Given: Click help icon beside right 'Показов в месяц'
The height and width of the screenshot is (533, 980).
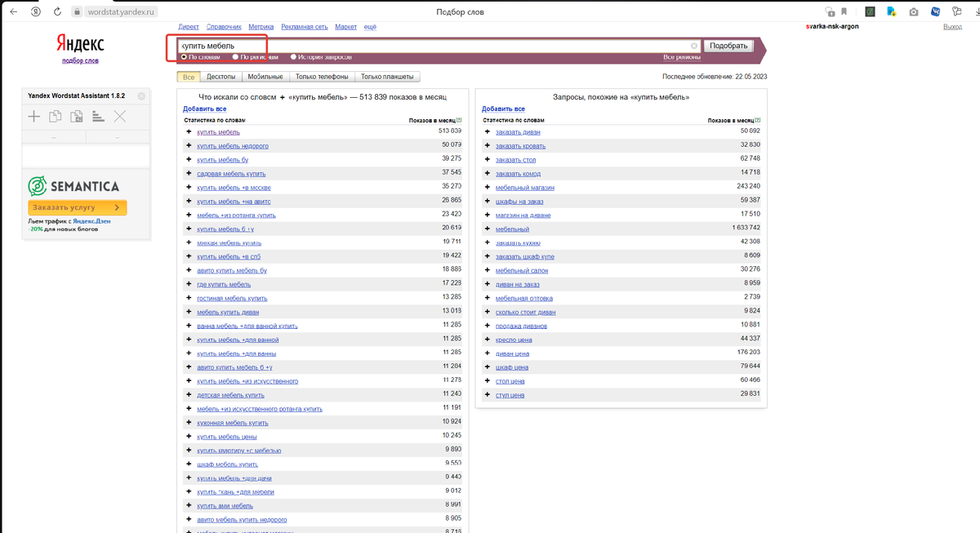Looking at the screenshot, I should [x=758, y=120].
